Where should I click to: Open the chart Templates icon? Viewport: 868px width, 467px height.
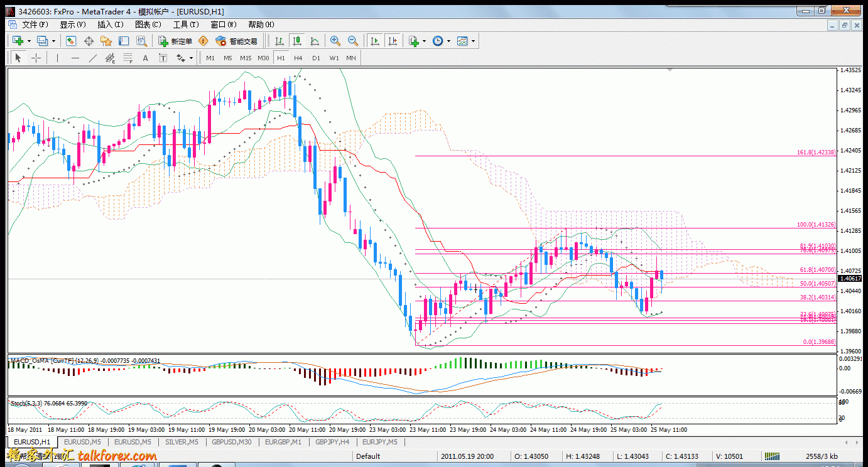(463, 41)
